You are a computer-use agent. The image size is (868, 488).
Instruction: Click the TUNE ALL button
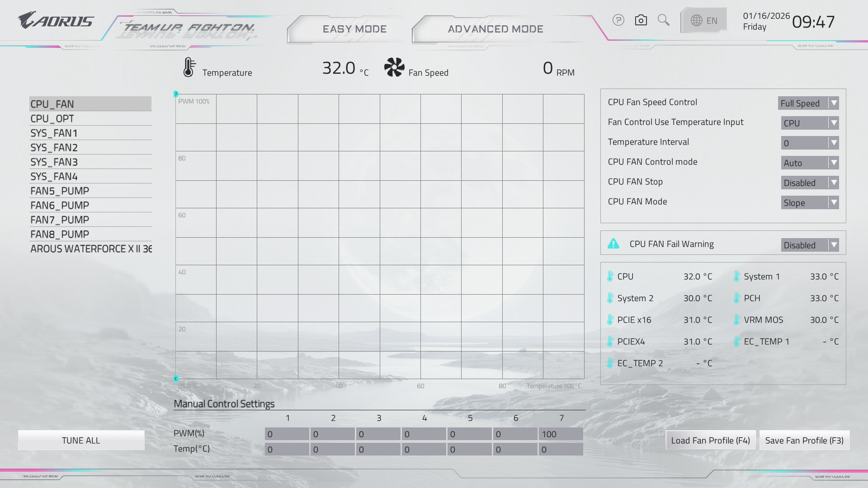pos(81,440)
